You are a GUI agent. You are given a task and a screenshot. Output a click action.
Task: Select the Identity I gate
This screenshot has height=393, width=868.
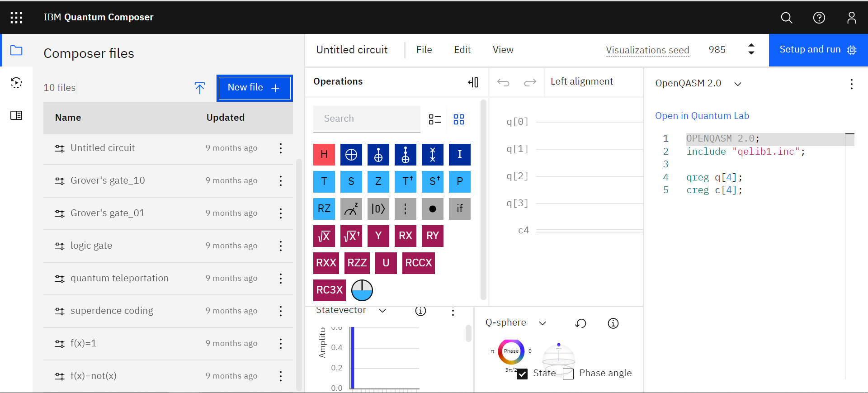tap(460, 155)
